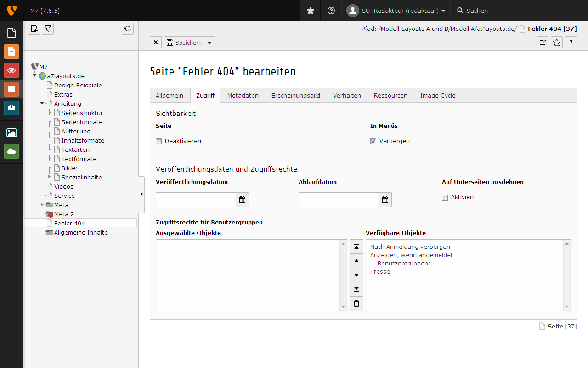Open calendar picker for Ablaufdatum
588x368 pixels.
click(385, 200)
